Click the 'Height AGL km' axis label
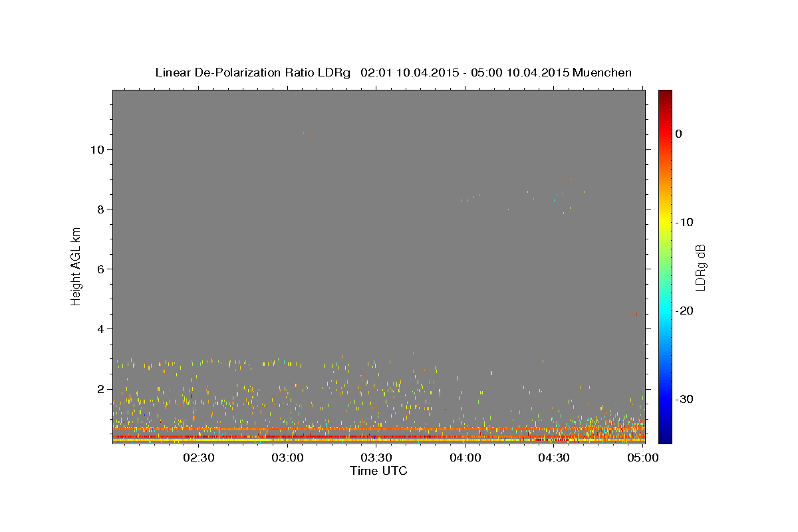The image size is (798, 532). click(x=76, y=267)
